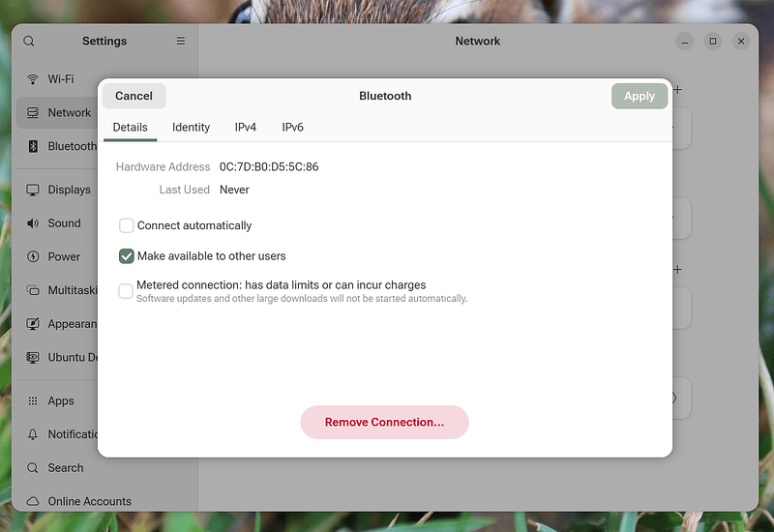Click the Hardware Address label

pos(163,166)
